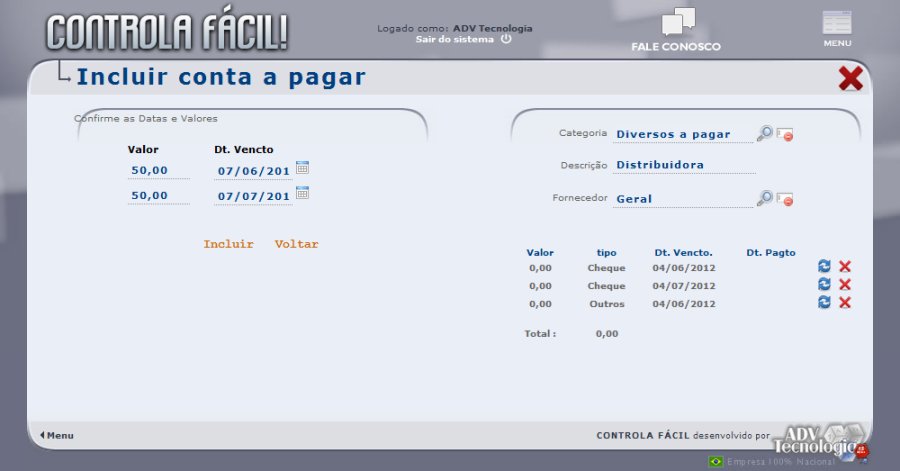Click the ADV Tecnologia username text
Image resolution: width=900 pixels, height=471 pixels.
pyautogui.click(x=492, y=28)
